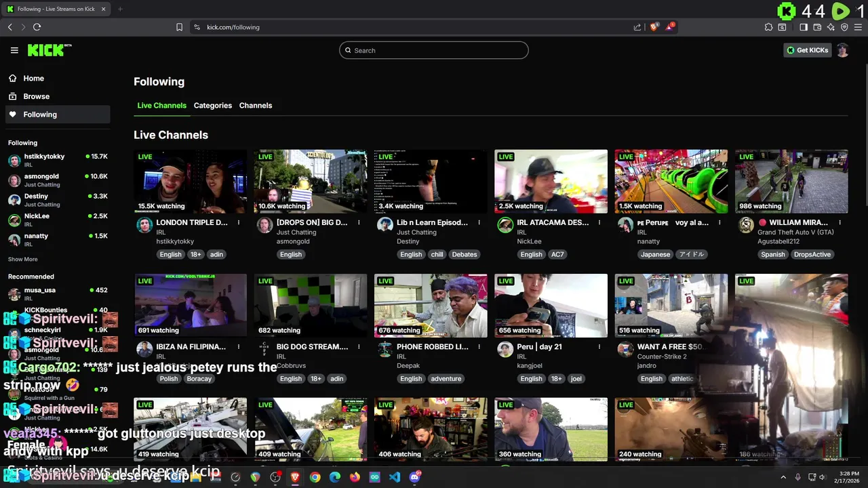
Task: Open the user profile avatar menu
Action: coord(842,50)
